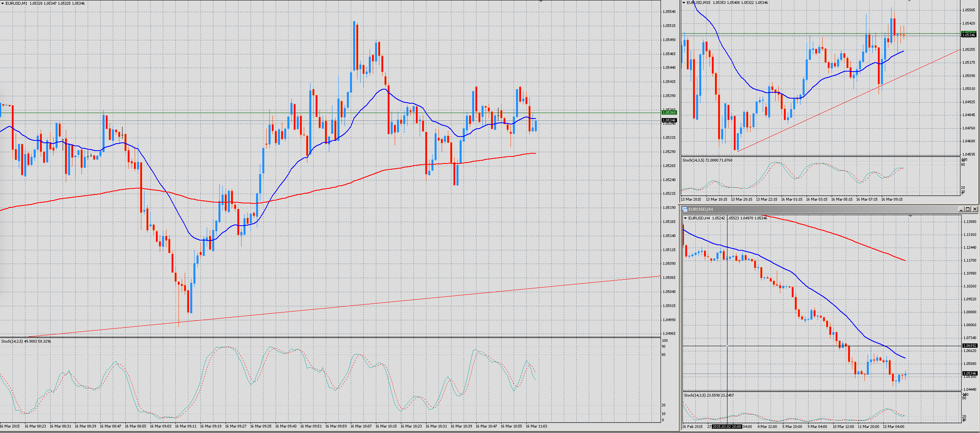980x433 pixels.
Task: Click the 1.06892 crosshair price label
Action: tap(970, 346)
